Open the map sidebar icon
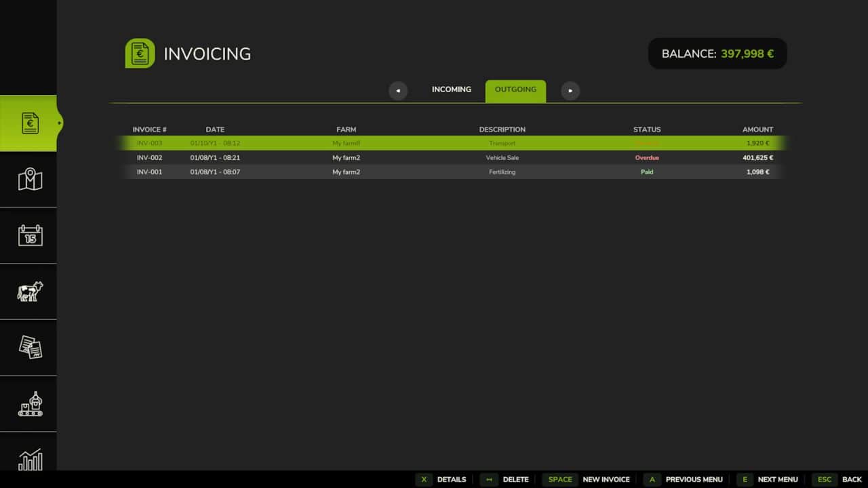868x488 pixels. click(x=30, y=180)
